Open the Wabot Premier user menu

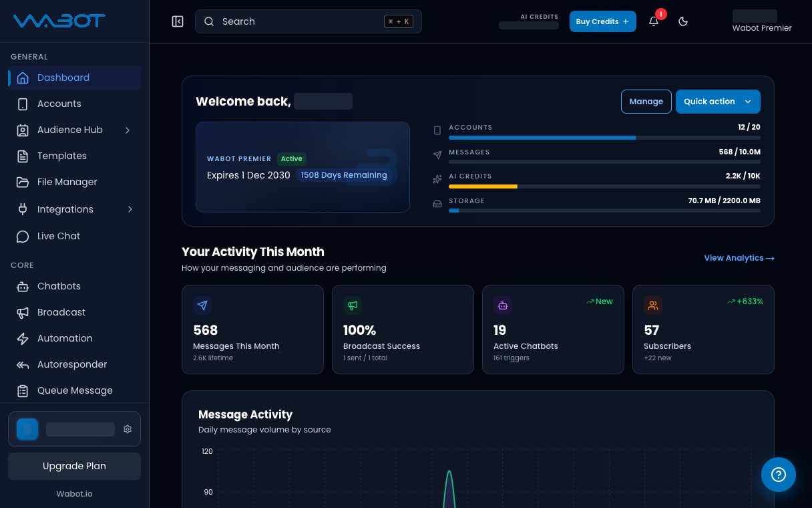tap(762, 21)
